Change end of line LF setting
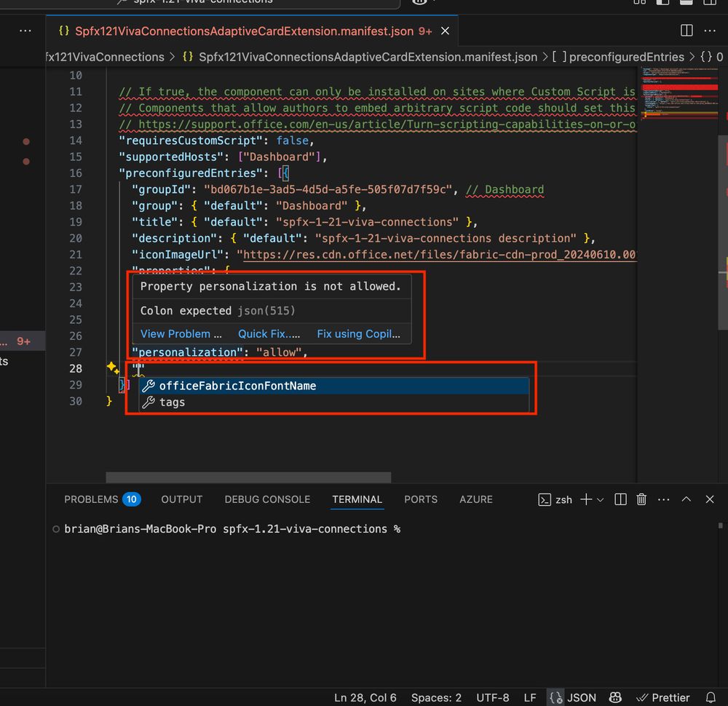The height and width of the screenshot is (706, 728). [x=530, y=698]
